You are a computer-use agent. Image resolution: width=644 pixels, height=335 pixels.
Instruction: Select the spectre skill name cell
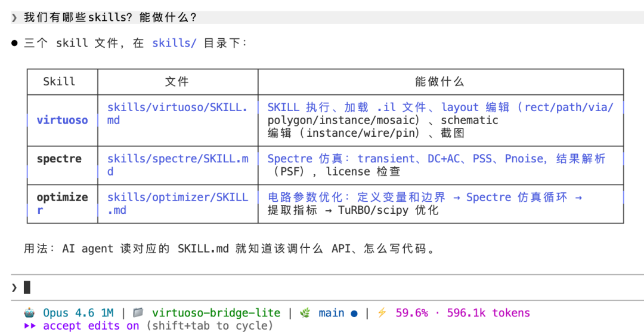pos(59,159)
